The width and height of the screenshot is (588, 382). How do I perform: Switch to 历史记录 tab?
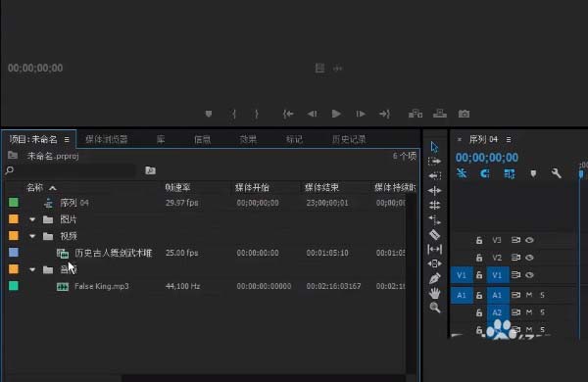click(x=349, y=139)
